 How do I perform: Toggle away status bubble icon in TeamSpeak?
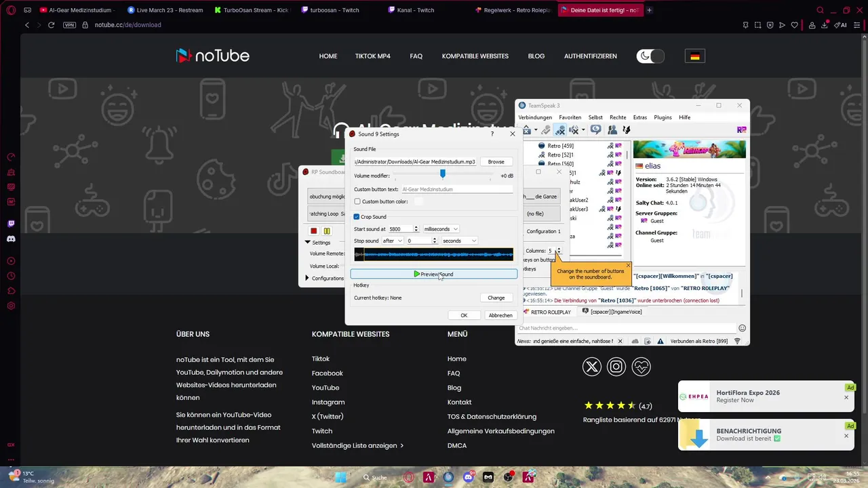[x=595, y=129]
